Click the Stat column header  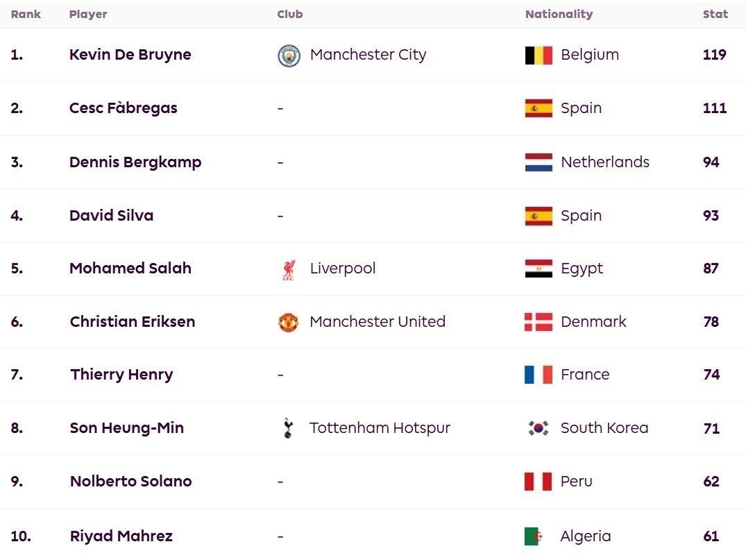click(715, 15)
